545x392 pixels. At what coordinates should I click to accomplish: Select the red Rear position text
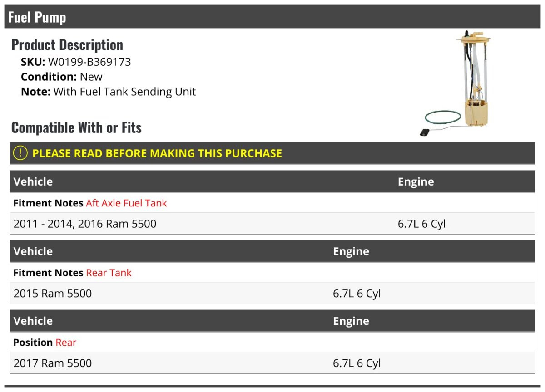point(66,343)
